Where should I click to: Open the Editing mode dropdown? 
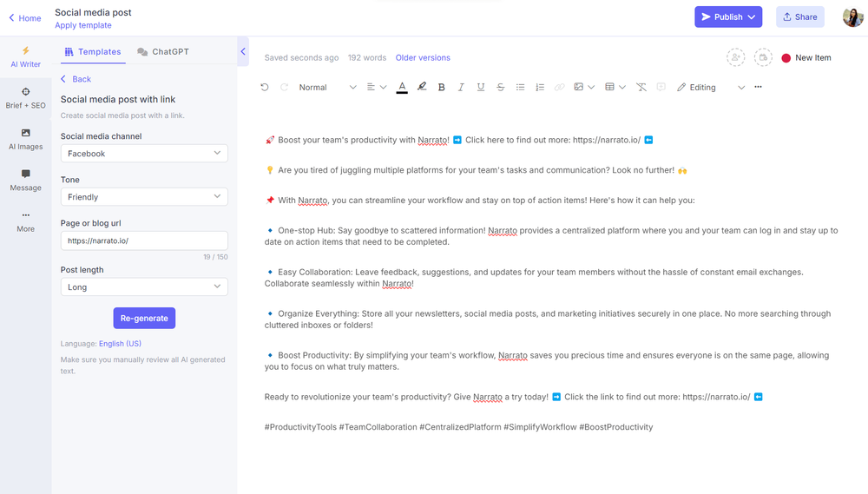711,87
